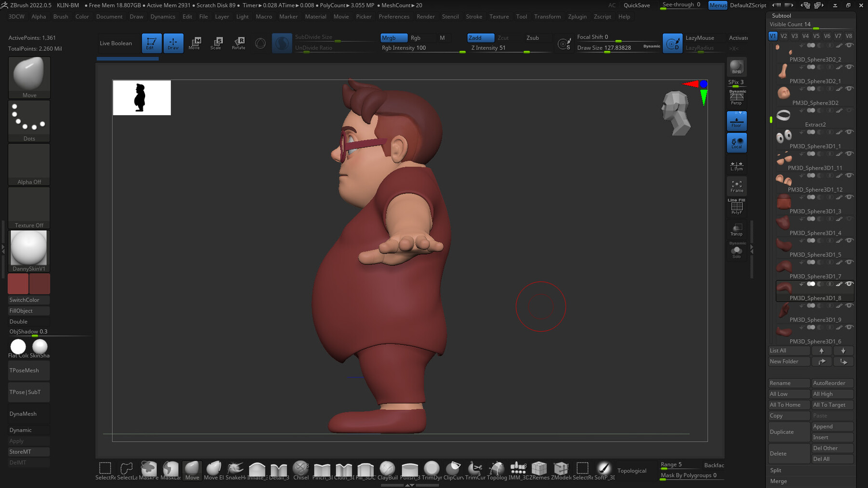Image resolution: width=868 pixels, height=488 pixels.
Task: Hide the PM3D_Sphere3D1_8 subtool eye
Action: click(849, 284)
